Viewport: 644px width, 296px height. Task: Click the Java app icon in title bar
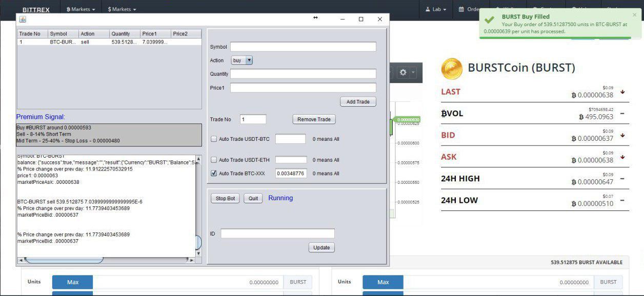coord(23,19)
